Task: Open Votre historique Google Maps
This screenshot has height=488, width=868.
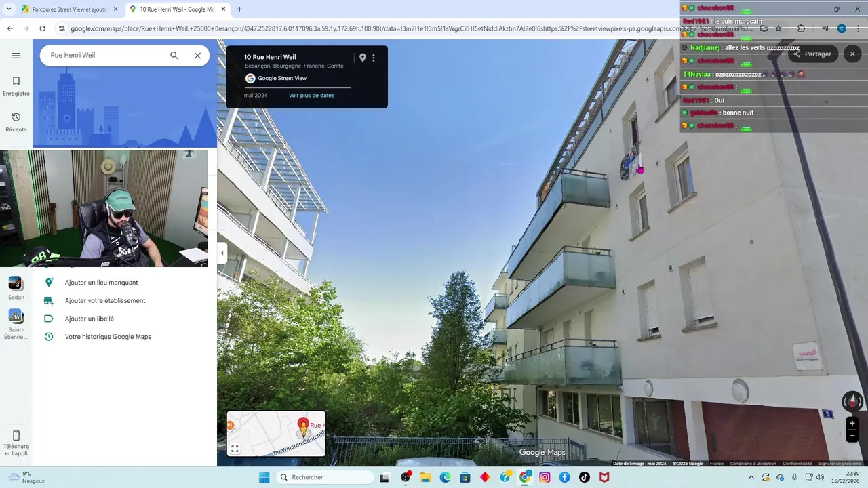Action: coord(108,337)
